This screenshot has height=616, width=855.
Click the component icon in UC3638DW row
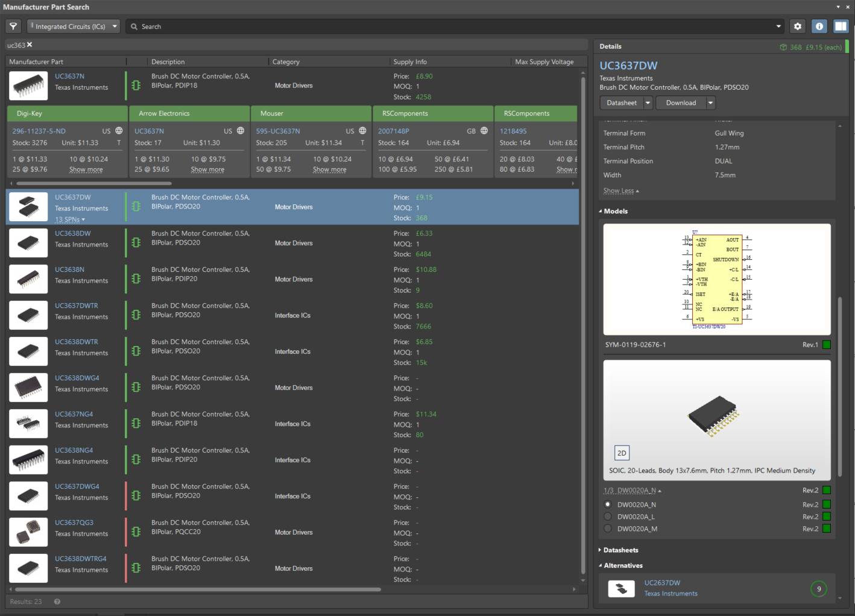click(136, 242)
